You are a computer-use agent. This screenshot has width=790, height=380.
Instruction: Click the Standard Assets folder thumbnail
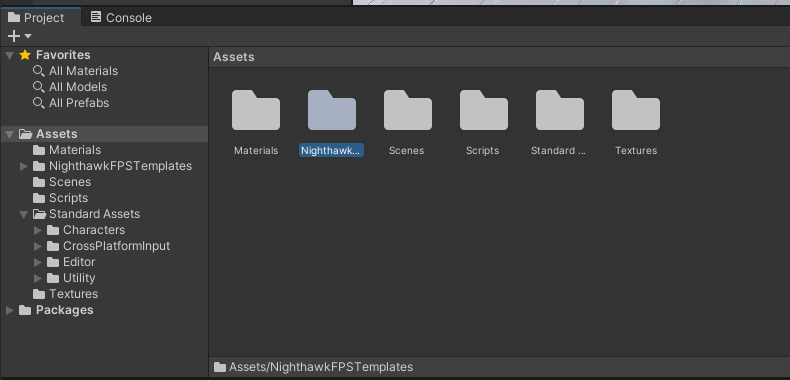tap(560, 110)
